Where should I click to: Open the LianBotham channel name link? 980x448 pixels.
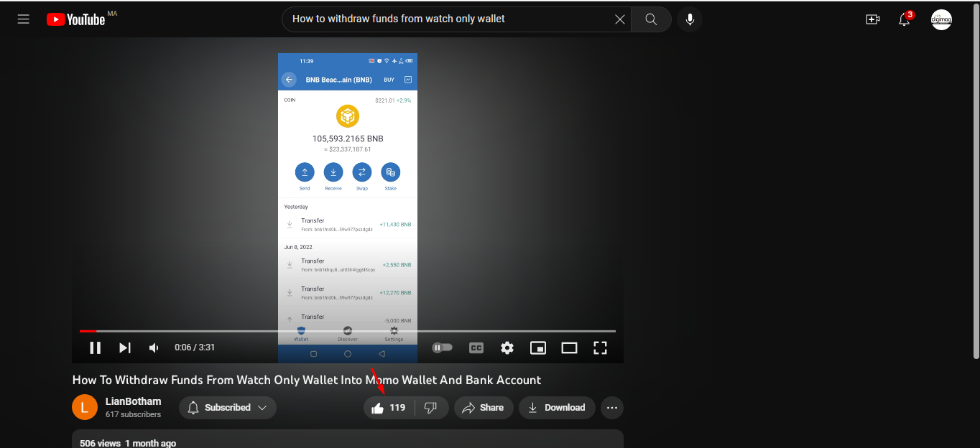[133, 401]
